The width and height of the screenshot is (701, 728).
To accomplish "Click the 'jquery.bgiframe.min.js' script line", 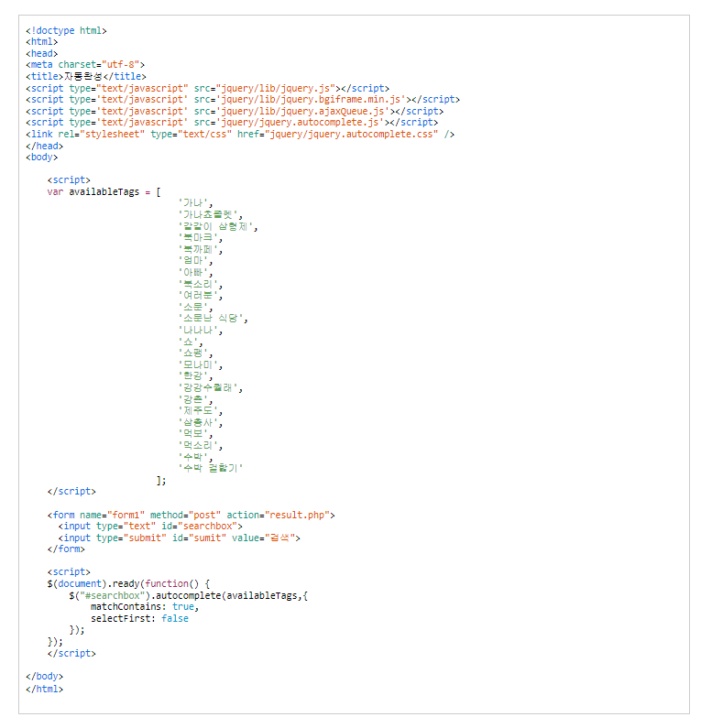I will click(243, 100).
